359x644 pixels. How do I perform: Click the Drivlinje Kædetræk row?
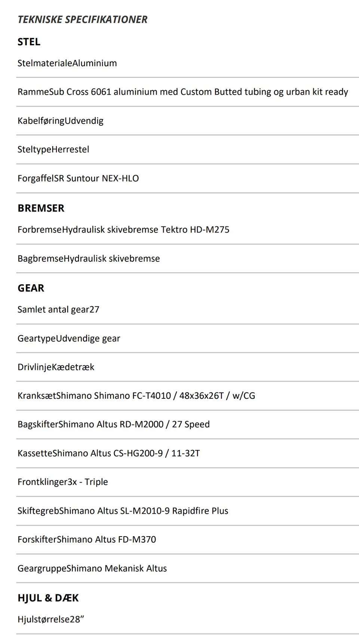point(56,367)
